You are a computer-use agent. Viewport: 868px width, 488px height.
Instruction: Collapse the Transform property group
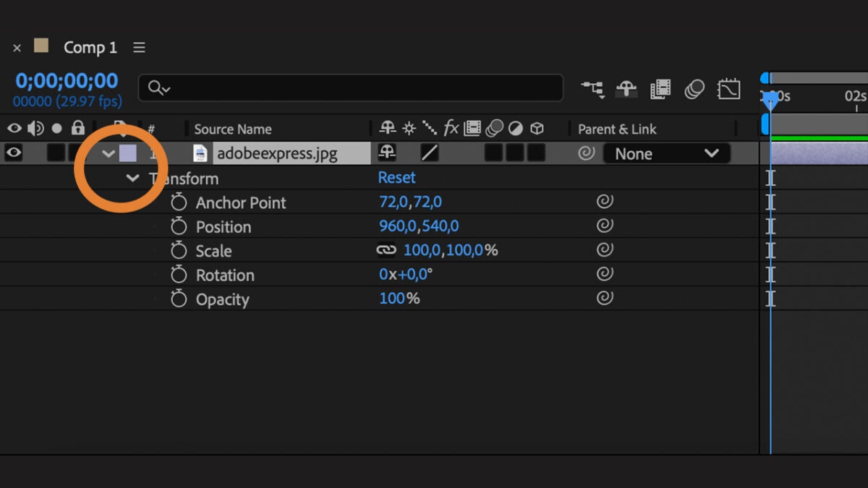(132, 178)
